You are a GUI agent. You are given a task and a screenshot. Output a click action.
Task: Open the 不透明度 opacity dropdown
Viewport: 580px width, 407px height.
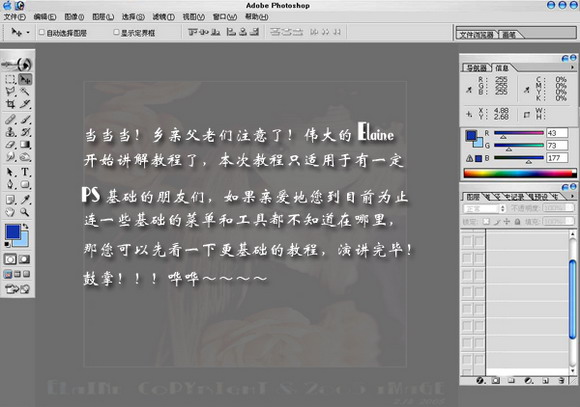559,208
